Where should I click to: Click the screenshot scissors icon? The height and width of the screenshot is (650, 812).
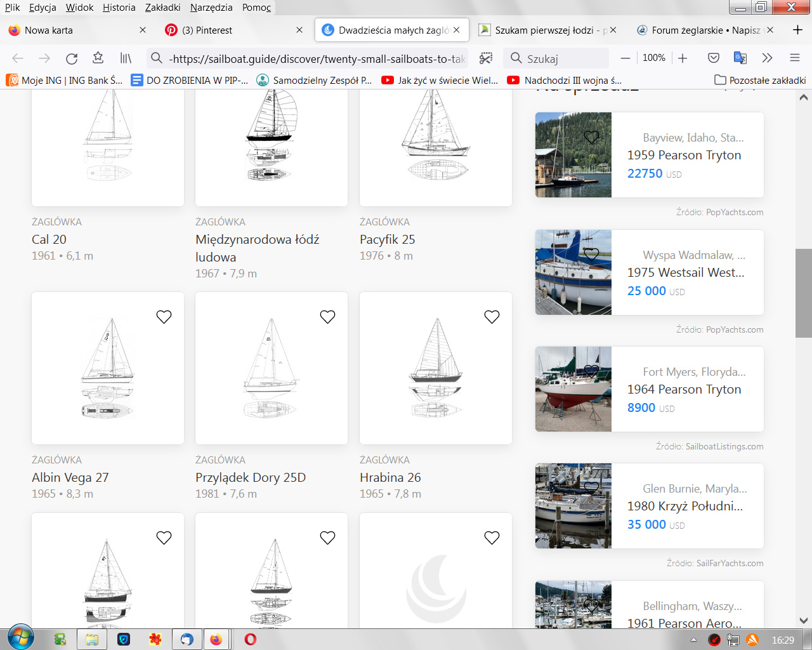click(x=486, y=58)
